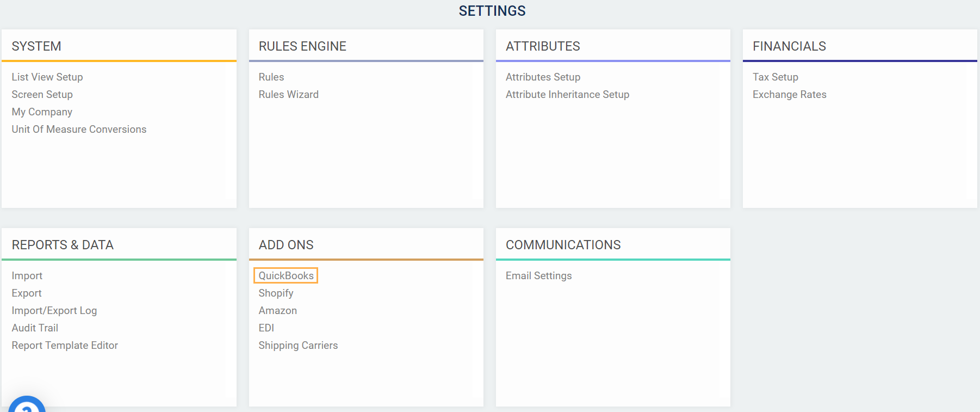
Task: Open Attribute Inheritance Setup
Action: click(567, 95)
